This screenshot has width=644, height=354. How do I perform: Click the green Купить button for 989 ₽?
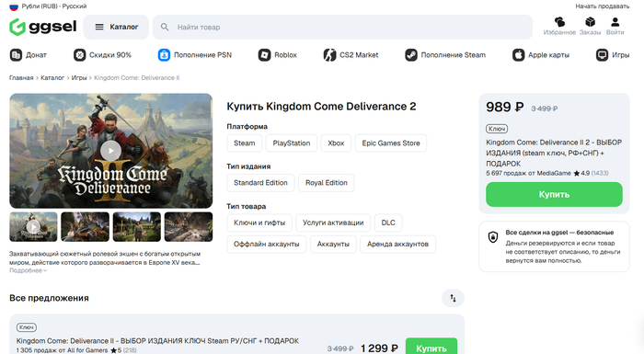pyautogui.click(x=554, y=194)
